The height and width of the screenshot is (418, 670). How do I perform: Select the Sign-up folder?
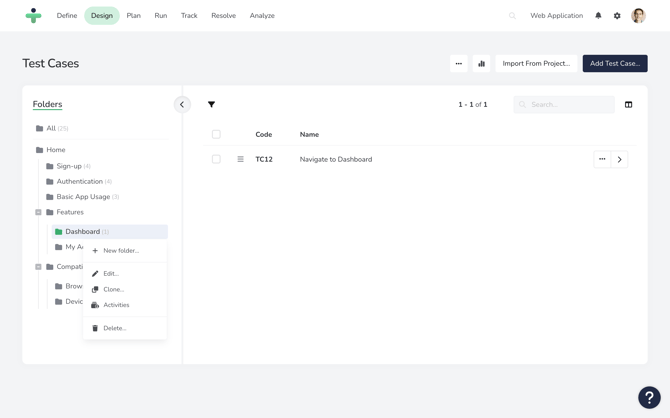pos(68,166)
